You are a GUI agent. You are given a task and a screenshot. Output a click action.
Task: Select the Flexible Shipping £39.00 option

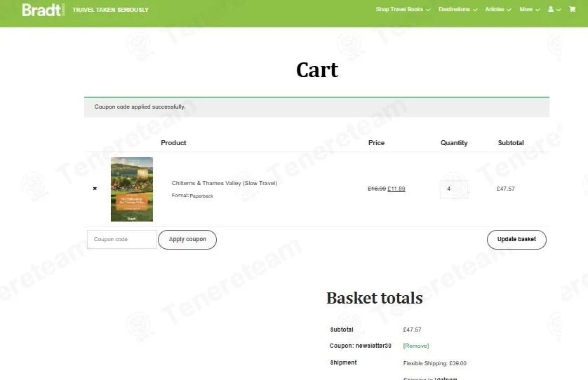point(434,363)
